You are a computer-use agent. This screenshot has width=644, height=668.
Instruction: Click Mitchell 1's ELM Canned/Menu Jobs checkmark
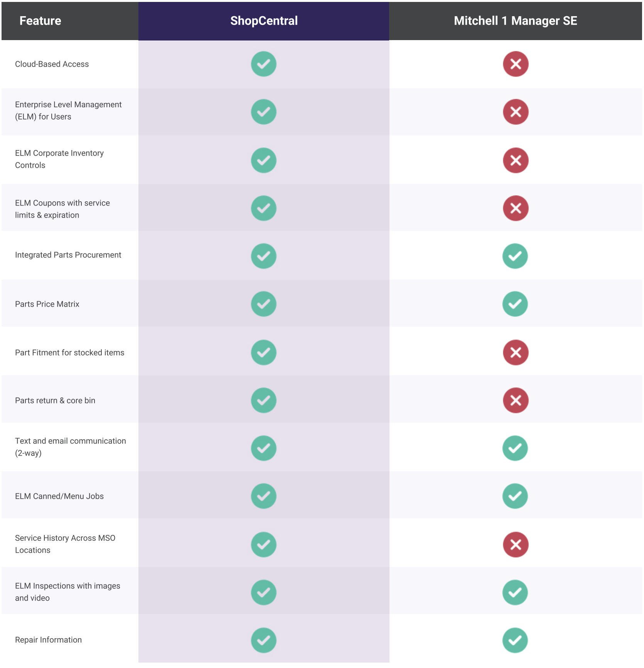515,496
